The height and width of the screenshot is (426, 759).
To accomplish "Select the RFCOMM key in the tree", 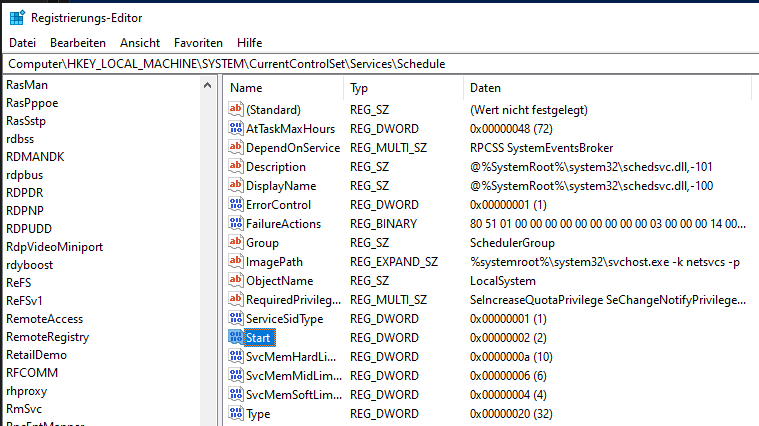I will pos(32,373).
